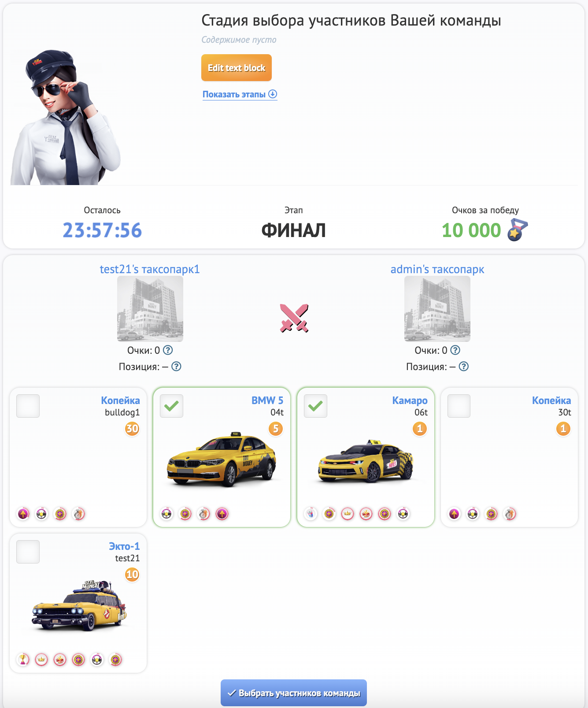Uncheck the Камаро participant checkbox
This screenshot has height=708, width=588.
click(315, 406)
